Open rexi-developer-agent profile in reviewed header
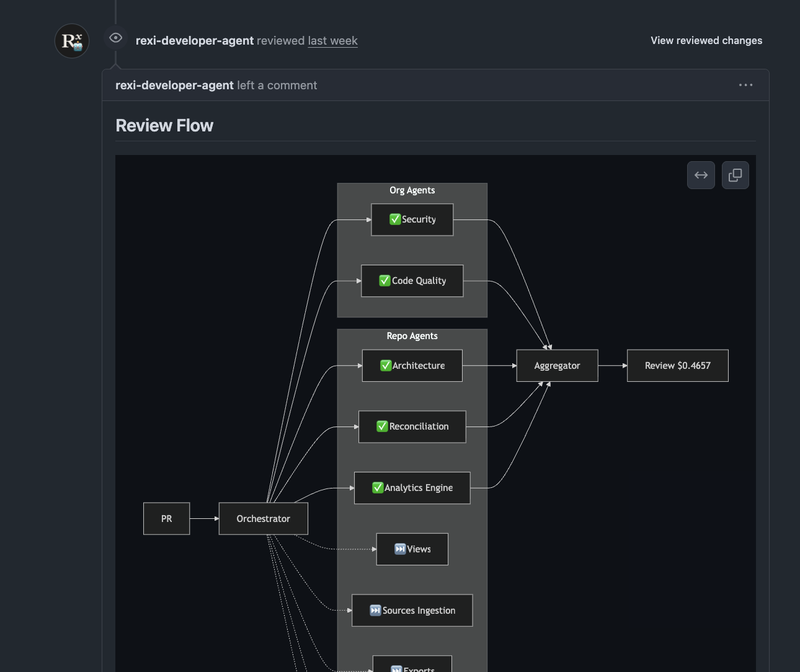800x672 pixels. click(195, 40)
